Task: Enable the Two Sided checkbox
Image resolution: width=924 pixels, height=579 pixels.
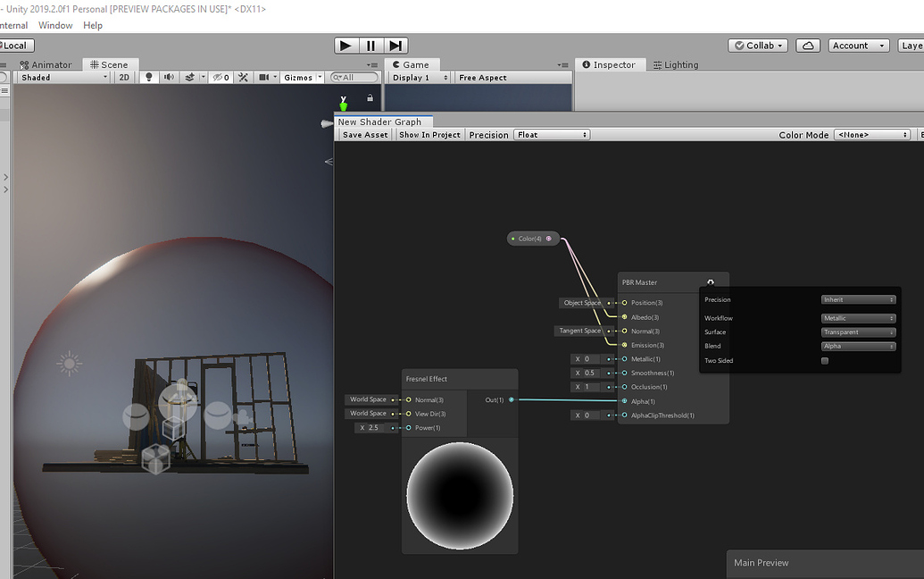Action: [824, 361]
